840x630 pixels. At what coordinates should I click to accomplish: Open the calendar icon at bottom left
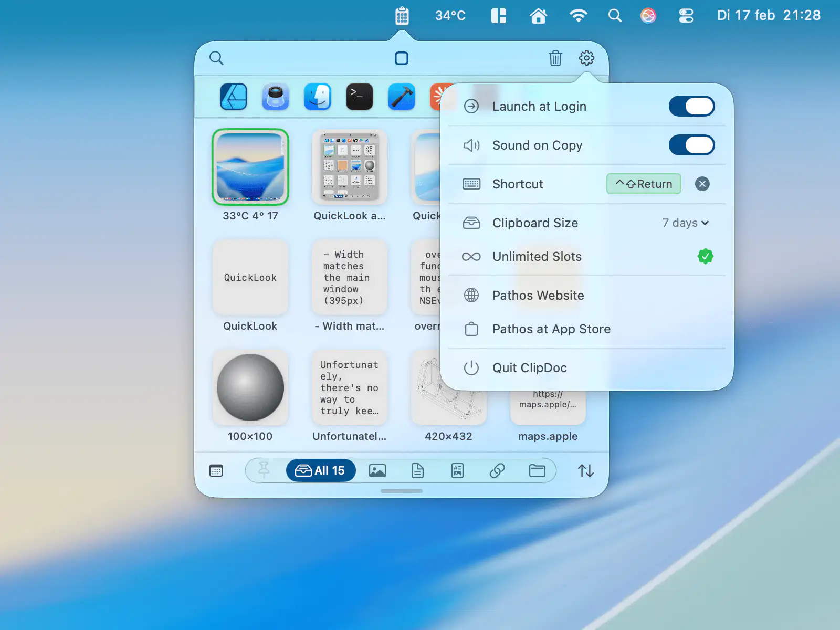tap(216, 471)
